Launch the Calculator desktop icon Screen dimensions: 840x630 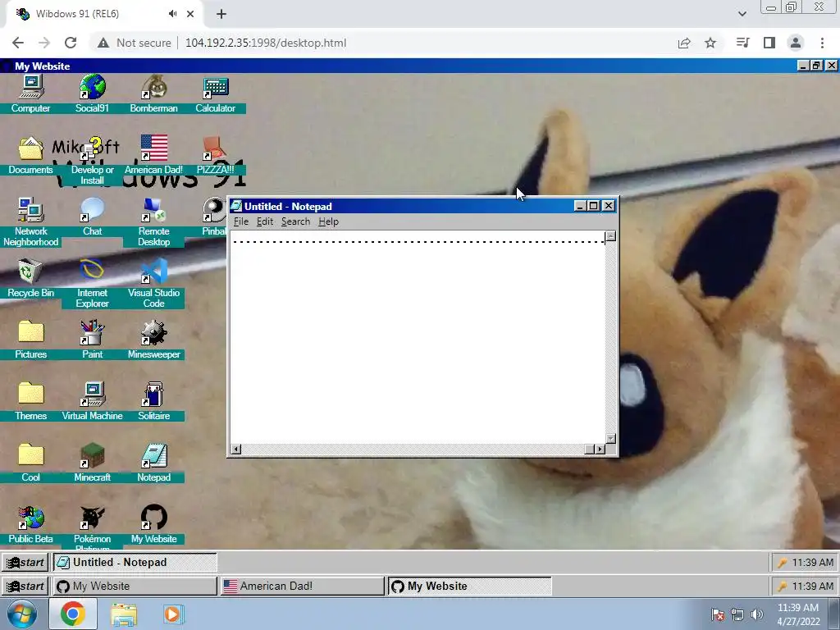click(x=216, y=94)
